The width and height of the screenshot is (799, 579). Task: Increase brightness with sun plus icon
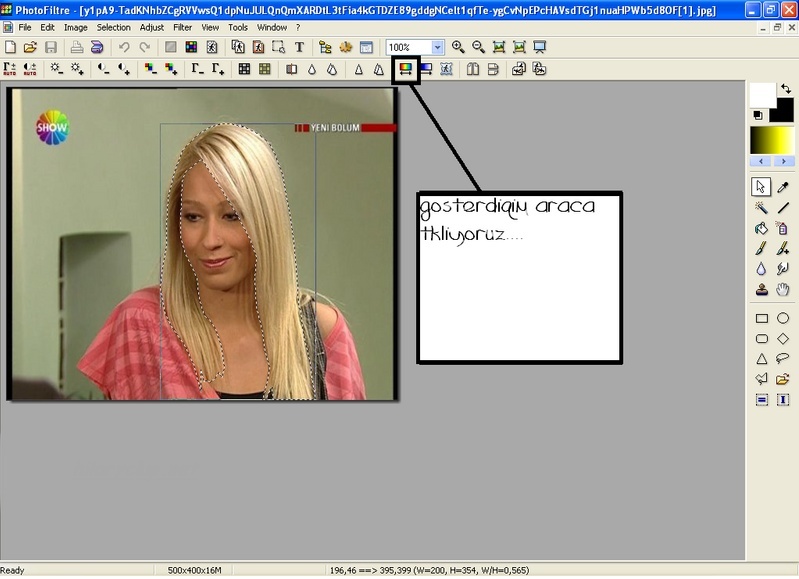[77, 69]
